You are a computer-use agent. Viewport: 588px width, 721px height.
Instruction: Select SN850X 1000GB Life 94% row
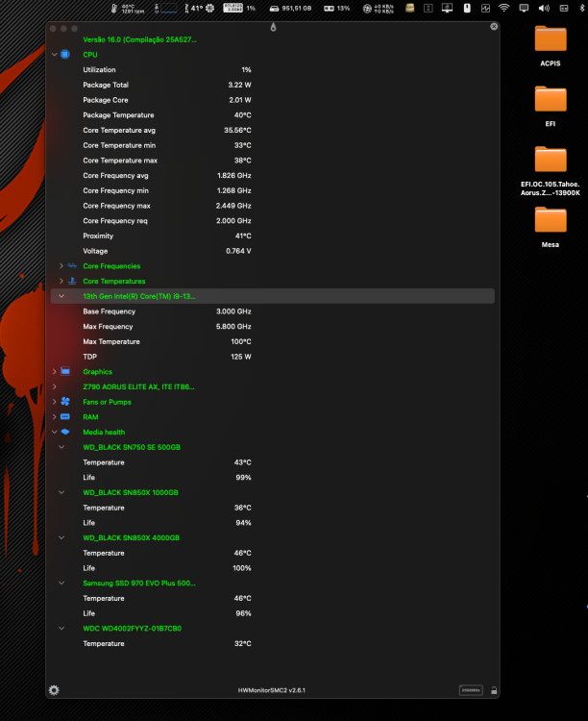[273, 523]
